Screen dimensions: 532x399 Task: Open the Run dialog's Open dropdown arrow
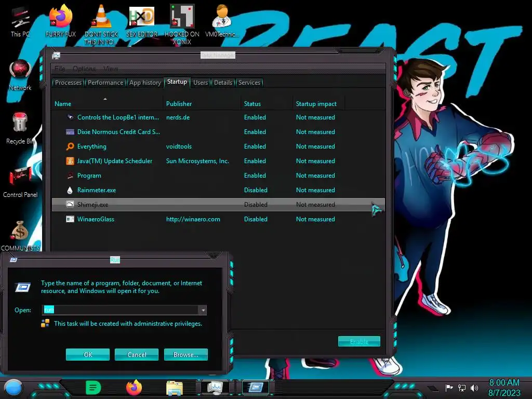[203, 310]
